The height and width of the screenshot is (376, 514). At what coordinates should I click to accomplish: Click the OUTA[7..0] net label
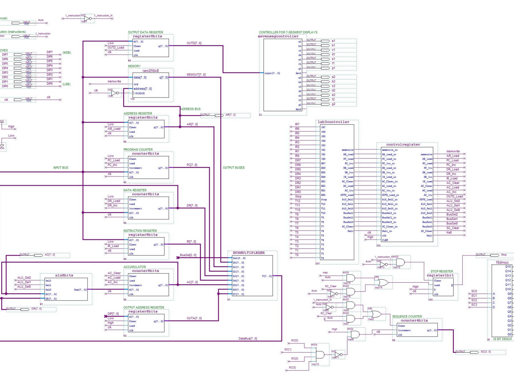pos(194,318)
